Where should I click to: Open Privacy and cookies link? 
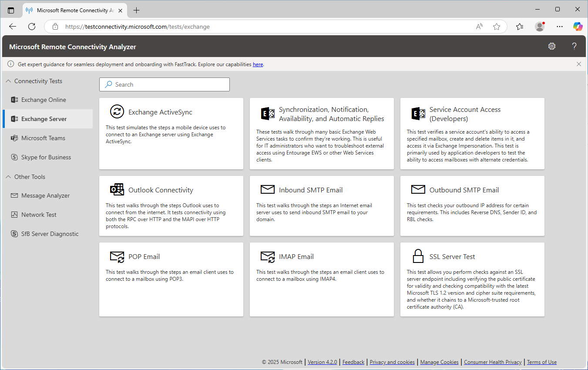392,362
